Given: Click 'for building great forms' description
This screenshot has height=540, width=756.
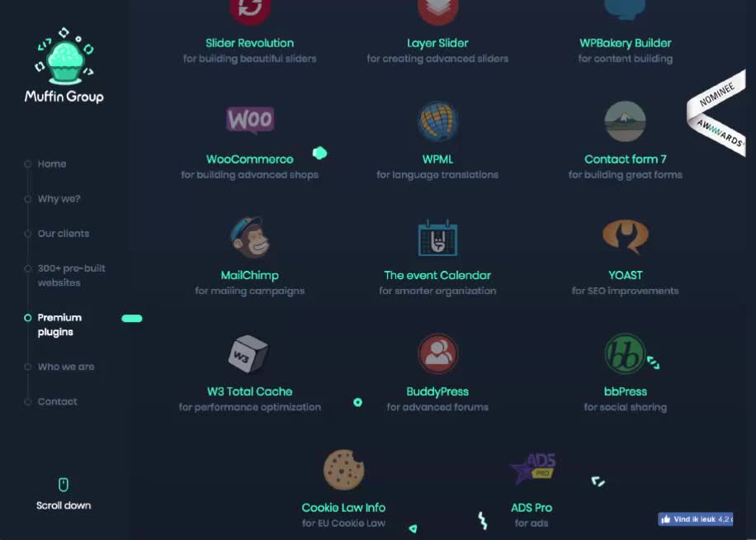Looking at the screenshot, I should coord(626,175).
